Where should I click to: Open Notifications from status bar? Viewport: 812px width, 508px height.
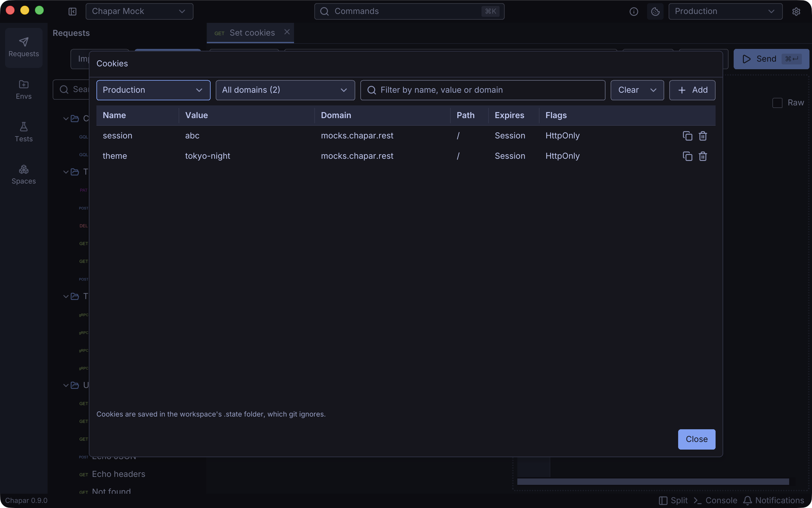[773, 500]
